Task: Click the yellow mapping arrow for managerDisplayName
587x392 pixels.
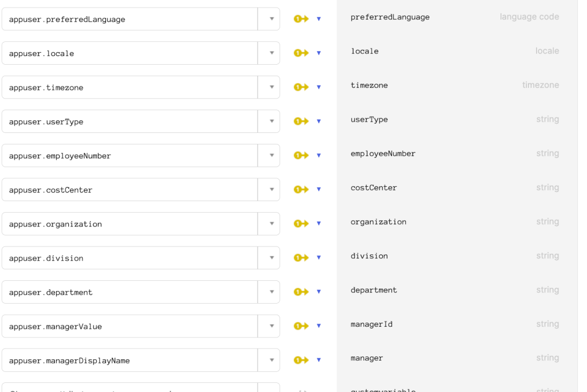Action: pyautogui.click(x=301, y=360)
